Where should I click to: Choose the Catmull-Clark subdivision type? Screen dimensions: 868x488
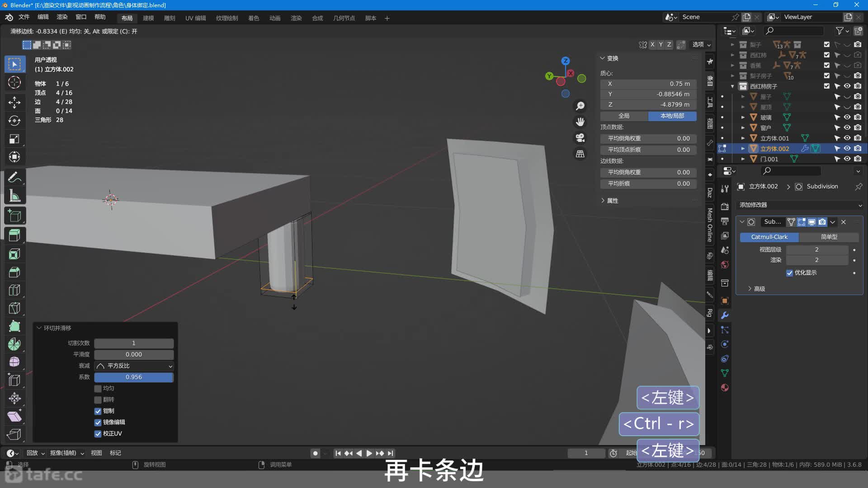point(769,237)
